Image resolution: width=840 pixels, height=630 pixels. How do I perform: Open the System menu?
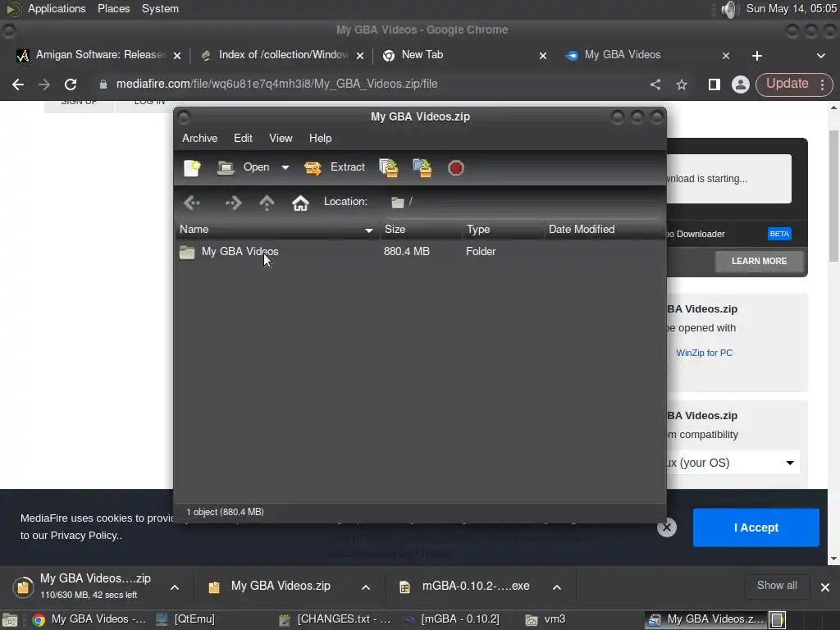[160, 9]
